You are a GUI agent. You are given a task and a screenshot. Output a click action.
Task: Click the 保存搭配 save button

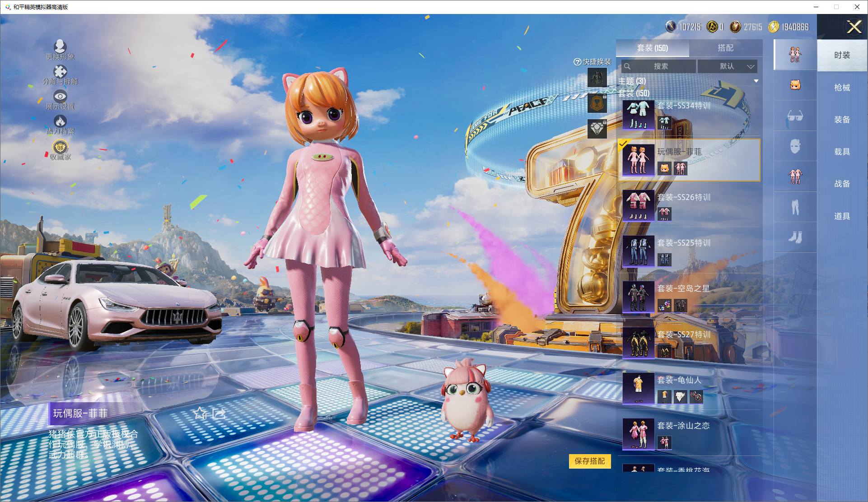[590, 461]
